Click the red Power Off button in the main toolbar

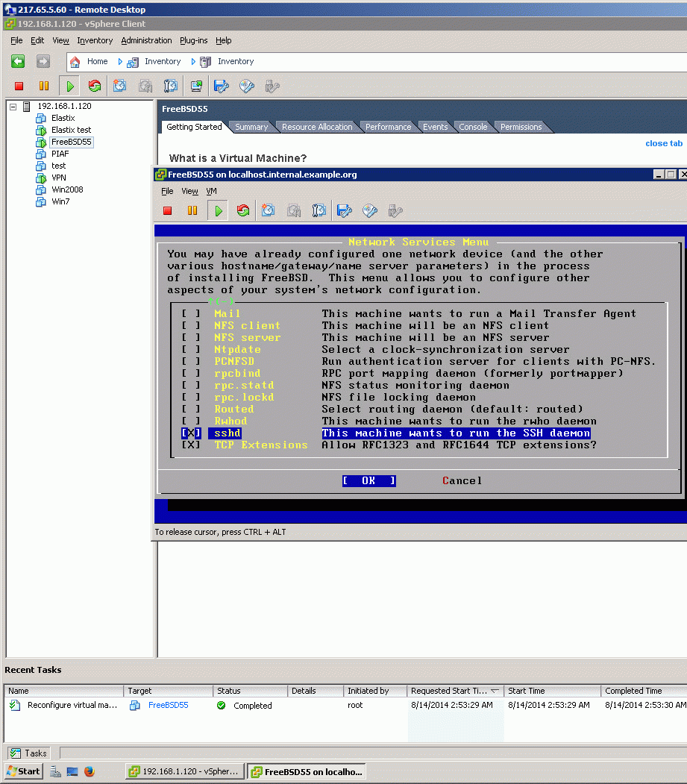coord(19,86)
